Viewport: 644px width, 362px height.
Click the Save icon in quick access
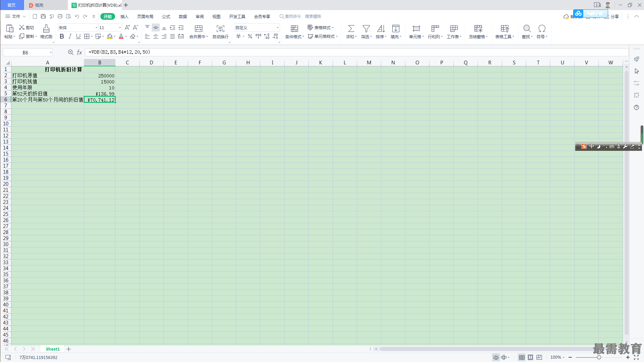(x=43, y=16)
